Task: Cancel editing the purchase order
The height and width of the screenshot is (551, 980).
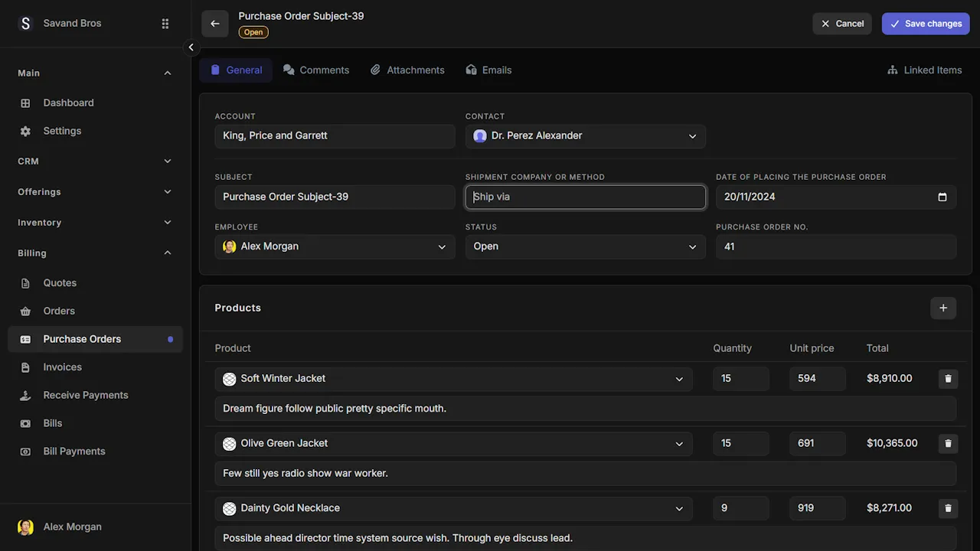Action: tap(842, 24)
